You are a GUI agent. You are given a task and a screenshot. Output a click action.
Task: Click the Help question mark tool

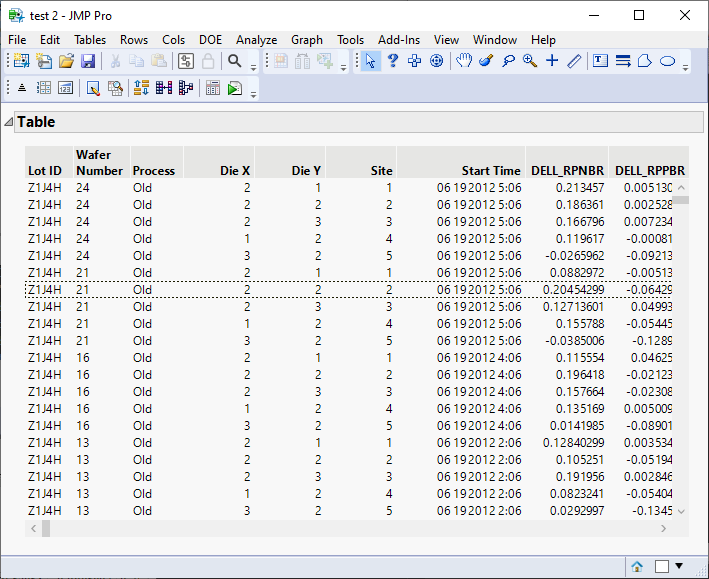393,61
